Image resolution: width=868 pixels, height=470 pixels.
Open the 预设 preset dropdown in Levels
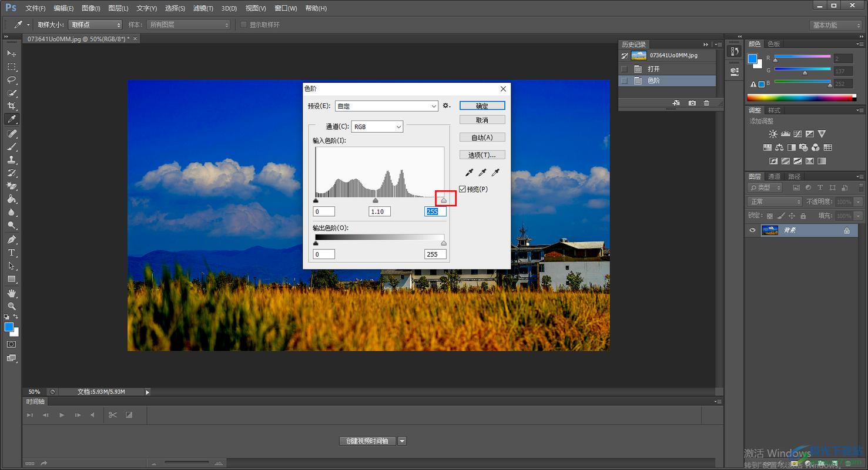coord(386,106)
